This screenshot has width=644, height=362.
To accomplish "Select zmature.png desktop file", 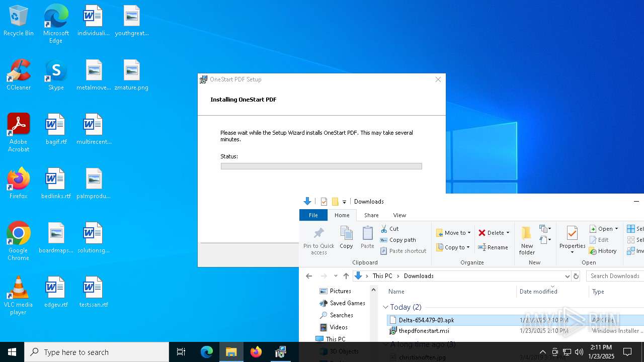I will tap(131, 75).
